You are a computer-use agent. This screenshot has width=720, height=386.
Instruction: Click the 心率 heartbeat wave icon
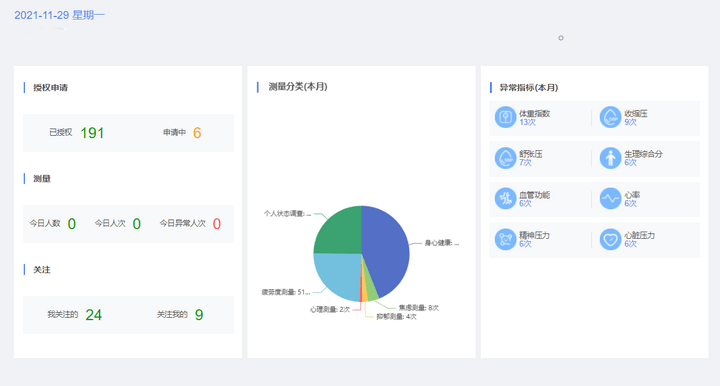pyautogui.click(x=610, y=198)
